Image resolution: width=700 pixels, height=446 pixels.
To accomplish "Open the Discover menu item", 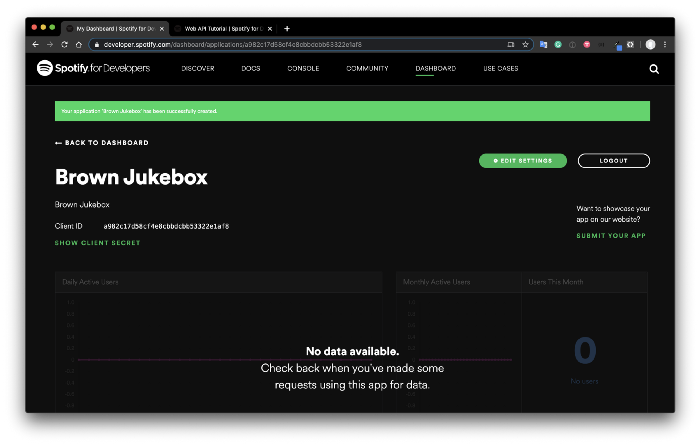I will point(198,68).
